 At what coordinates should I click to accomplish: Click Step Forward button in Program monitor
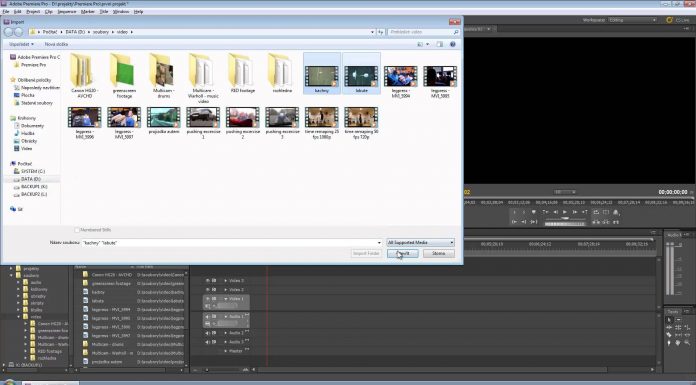[575, 213]
